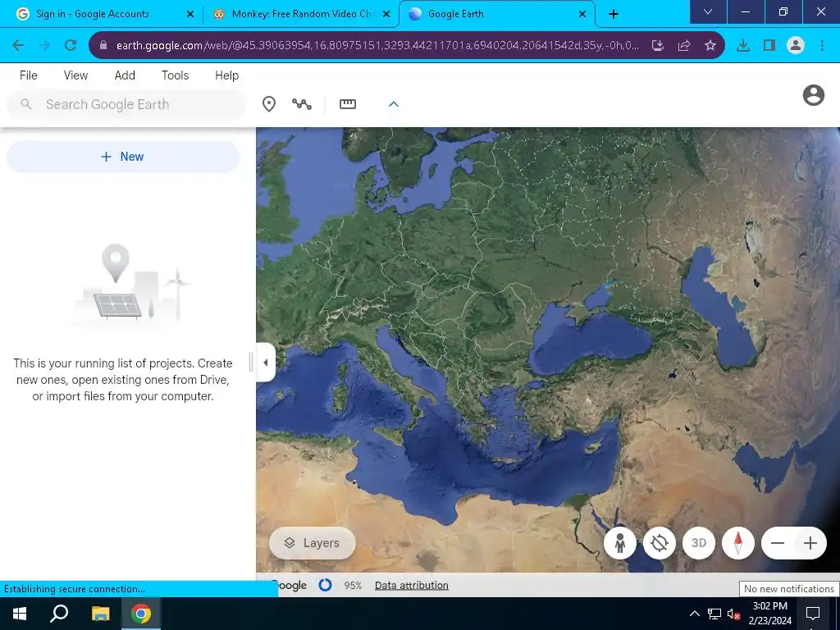Open File Explorer from taskbar
This screenshot has width=840, height=630.
coord(100,614)
